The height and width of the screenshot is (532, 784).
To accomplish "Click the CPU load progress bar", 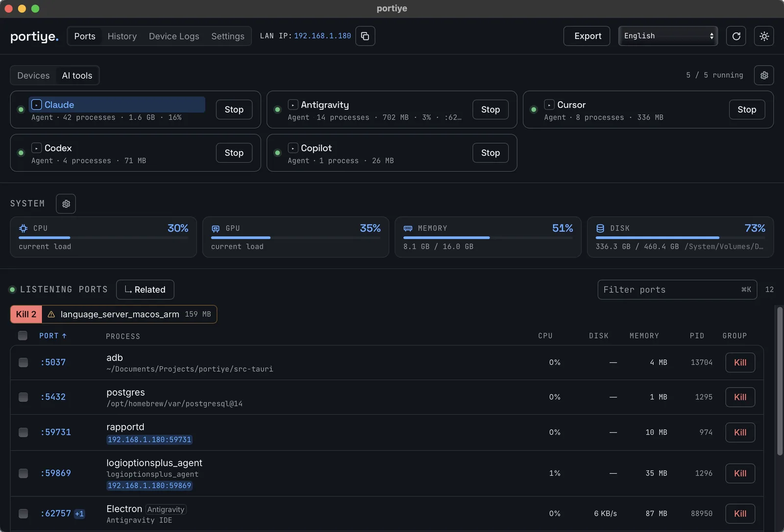I will (x=103, y=238).
